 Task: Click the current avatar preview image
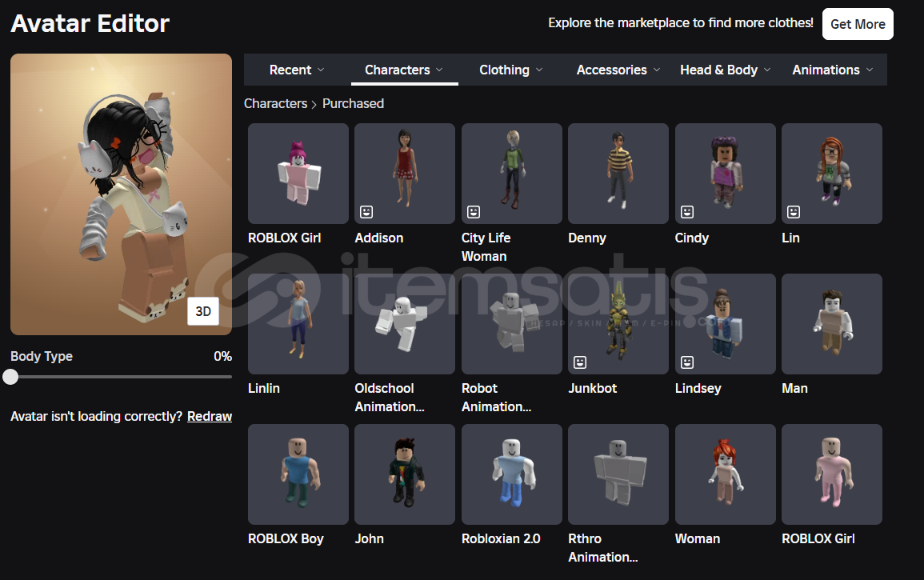(120, 192)
